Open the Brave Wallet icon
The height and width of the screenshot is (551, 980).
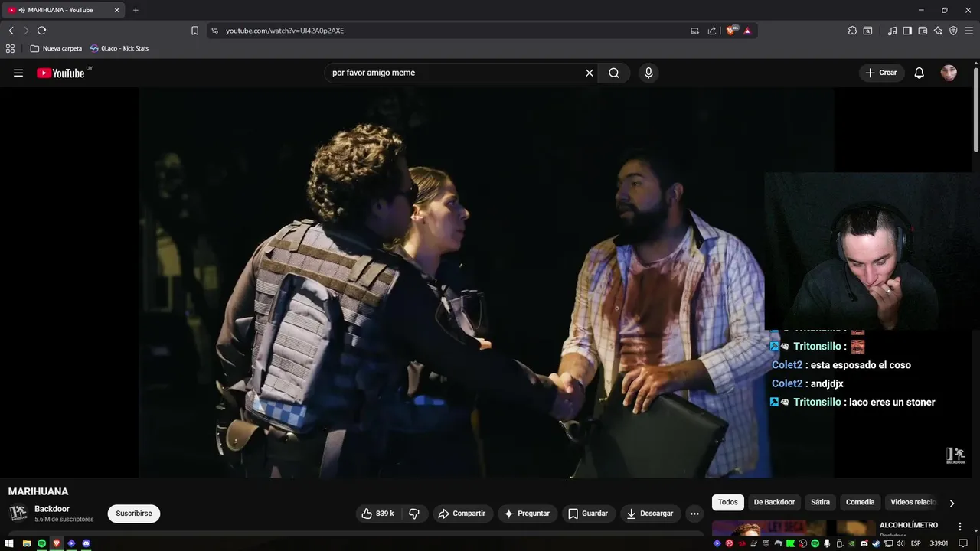pos(923,31)
